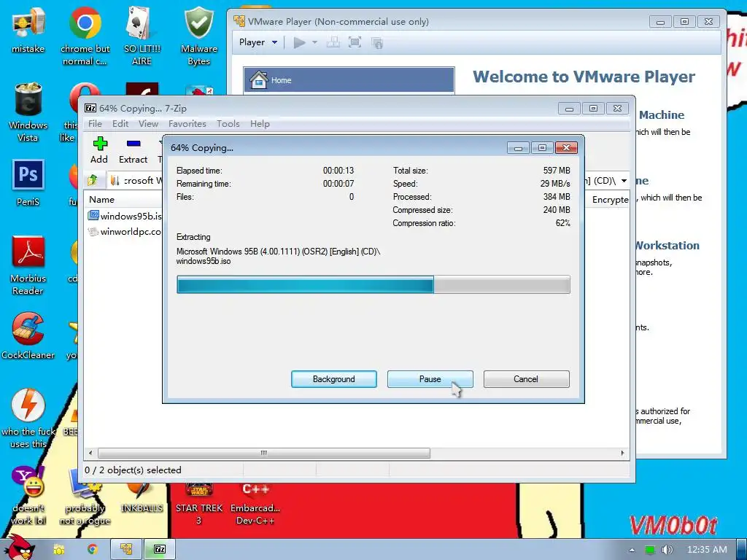Click VMware Player's power-on play icon

pyautogui.click(x=299, y=43)
